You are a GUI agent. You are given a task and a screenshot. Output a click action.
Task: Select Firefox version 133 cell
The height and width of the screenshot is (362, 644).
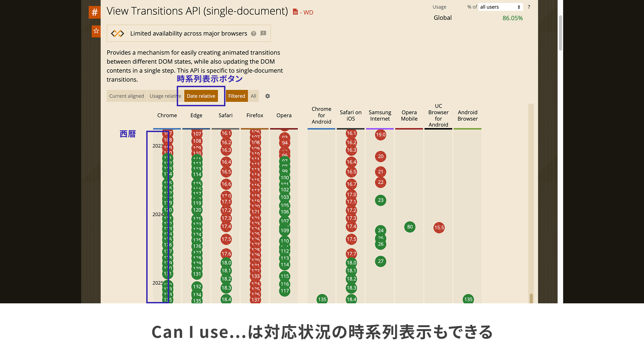(x=256, y=276)
